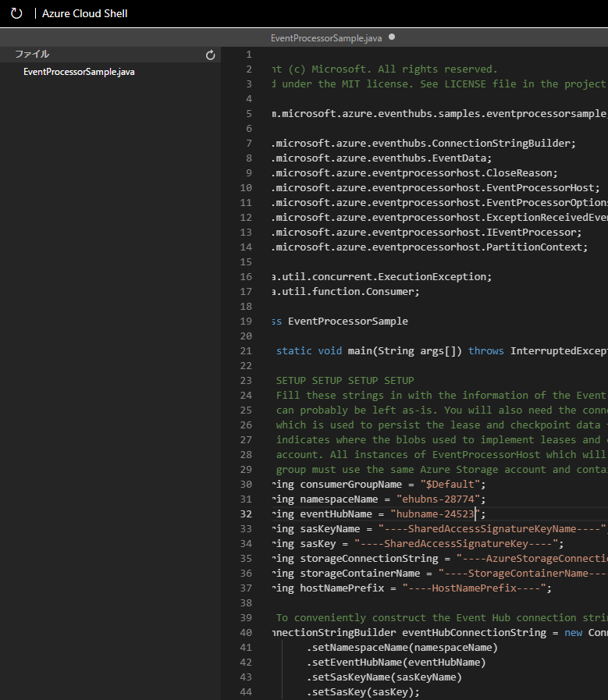Click line number 32 in the gutter
Screen dimensions: 608x700
pos(246,513)
